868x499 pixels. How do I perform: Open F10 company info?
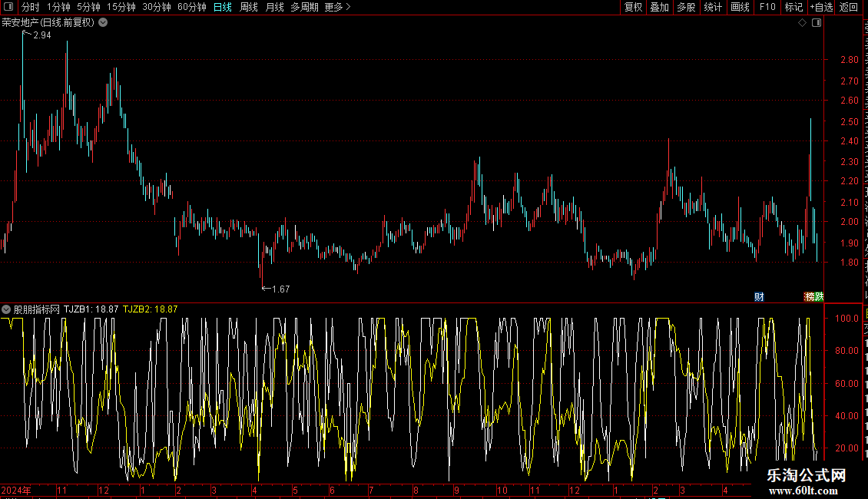click(767, 7)
